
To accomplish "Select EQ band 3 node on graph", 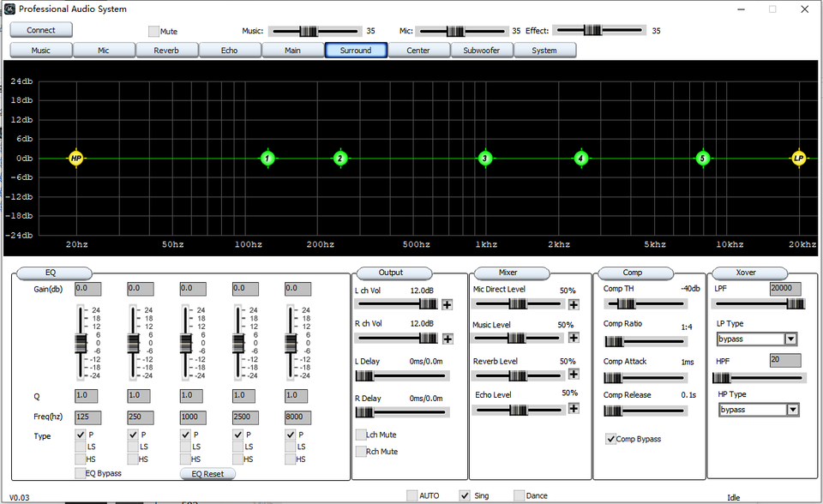I will (484, 159).
